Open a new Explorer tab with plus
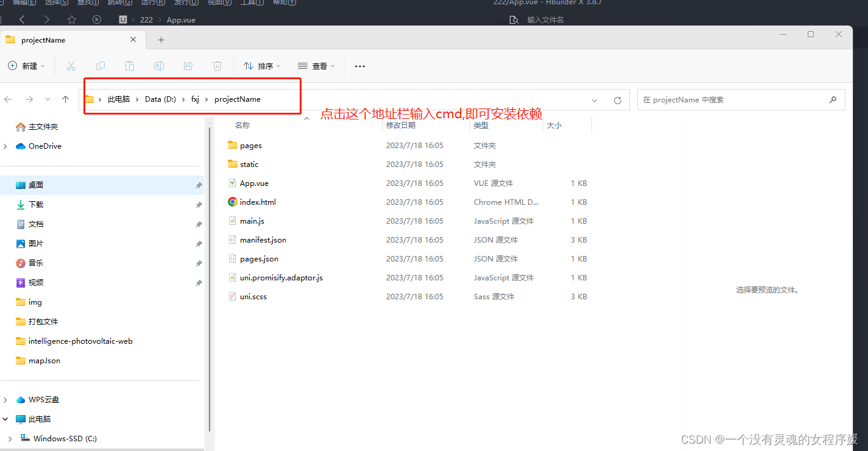868x451 pixels. click(161, 40)
